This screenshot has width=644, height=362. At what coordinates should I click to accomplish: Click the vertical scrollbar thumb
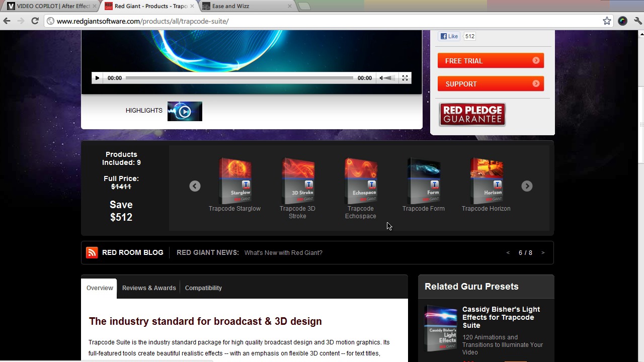click(641, 125)
